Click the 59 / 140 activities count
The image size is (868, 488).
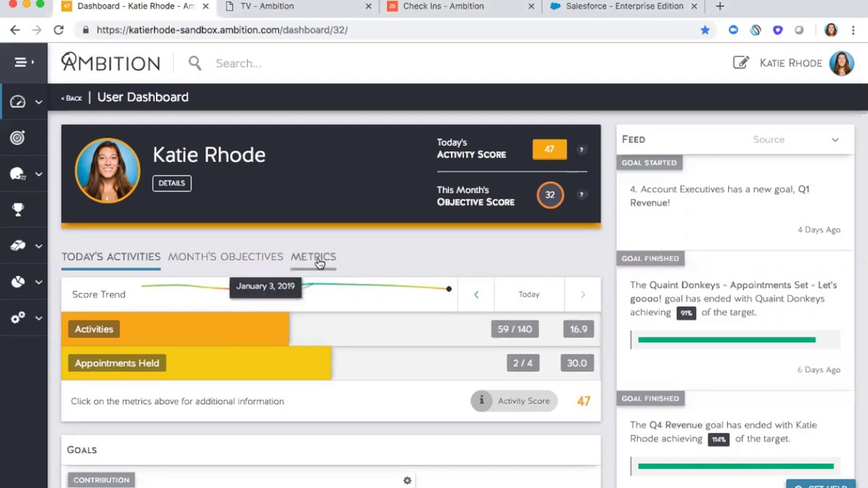click(x=515, y=329)
